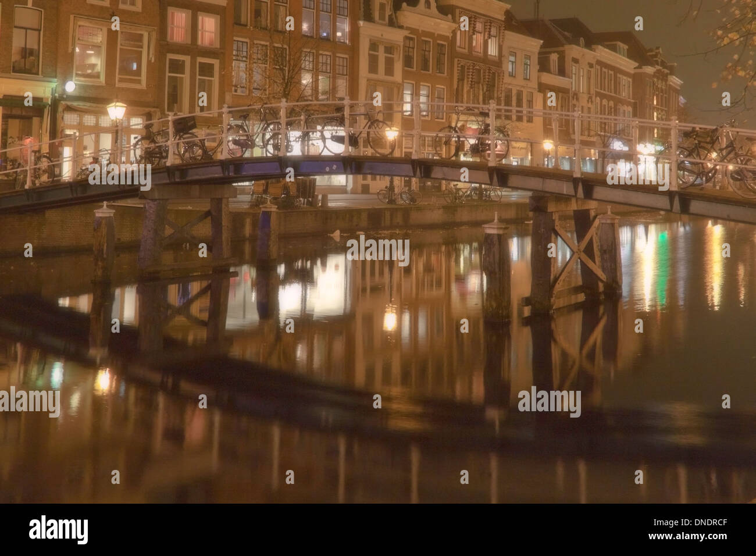Click the alamy logo in bottom-left corner bar
756x556 pixels.
58,529
